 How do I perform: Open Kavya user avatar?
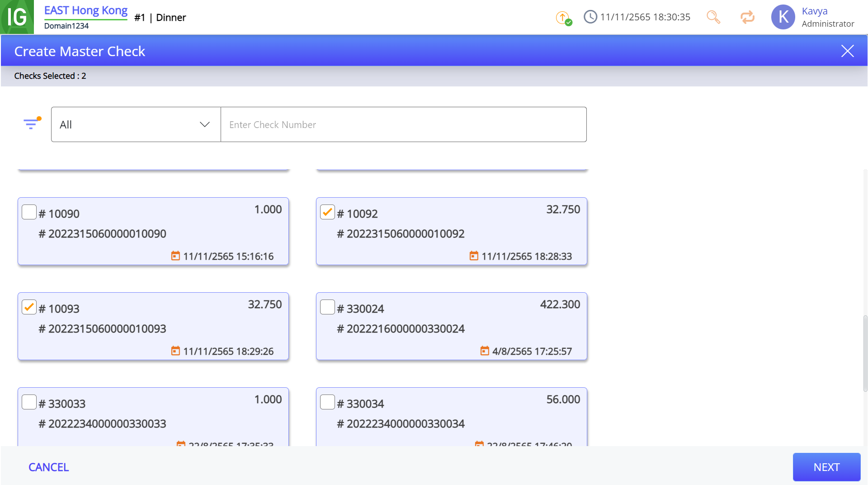pyautogui.click(x=783, y=17)
